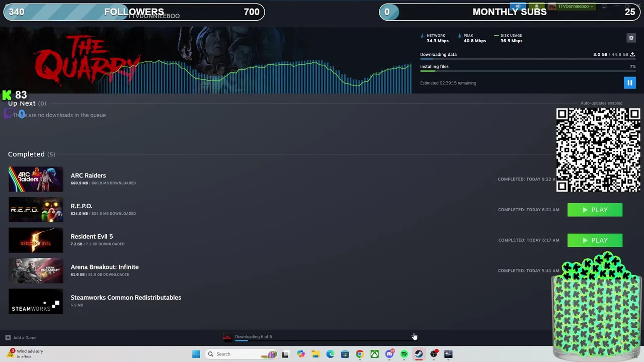Click the Big Picture mode monitor icon

(604, 7)
